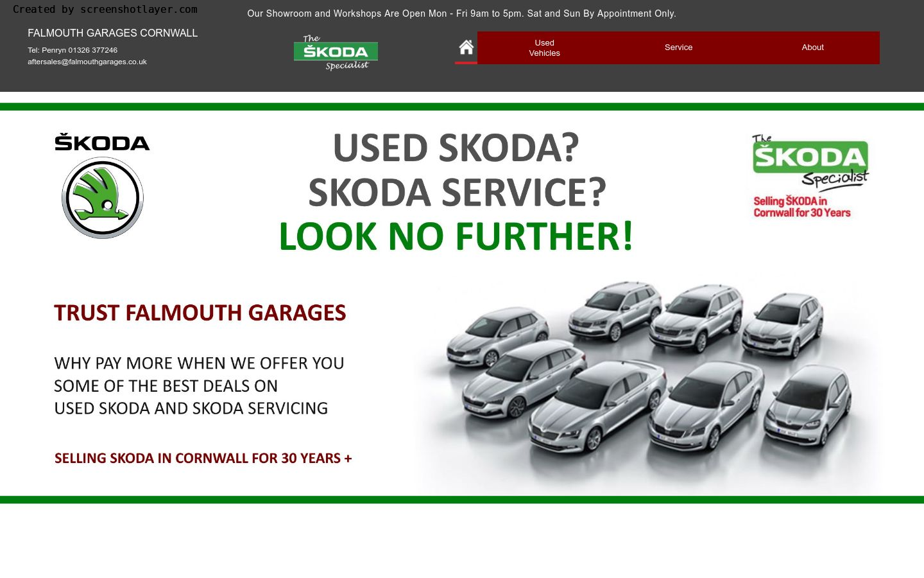Click the Skoda Specialist badge in banner
Image resolution: width=924 pixels, height=578 pixels.
point(810,161)
